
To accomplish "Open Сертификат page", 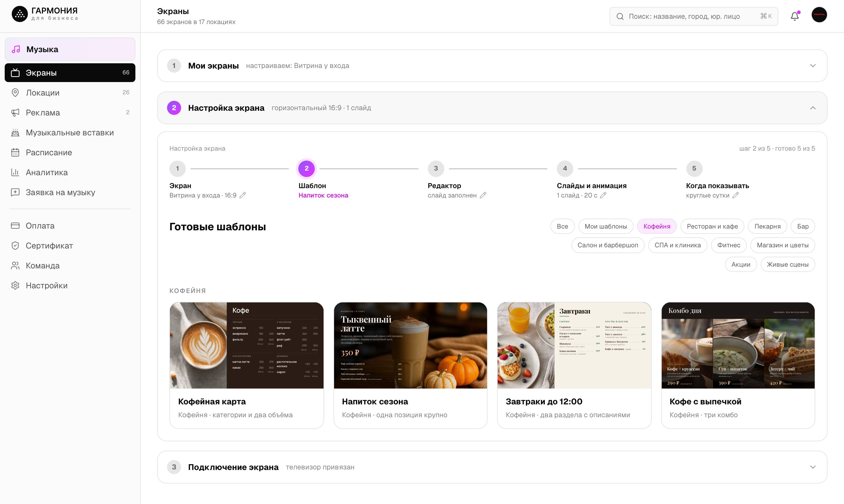I will click(70, 246).
